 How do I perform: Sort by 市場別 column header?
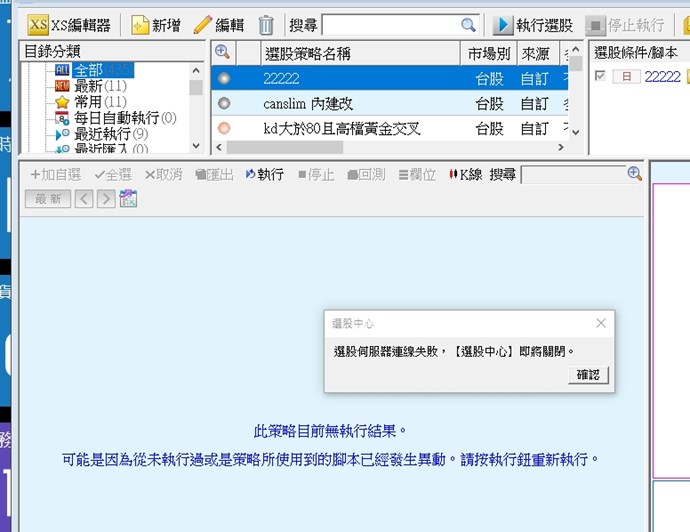tap(489, 54)
